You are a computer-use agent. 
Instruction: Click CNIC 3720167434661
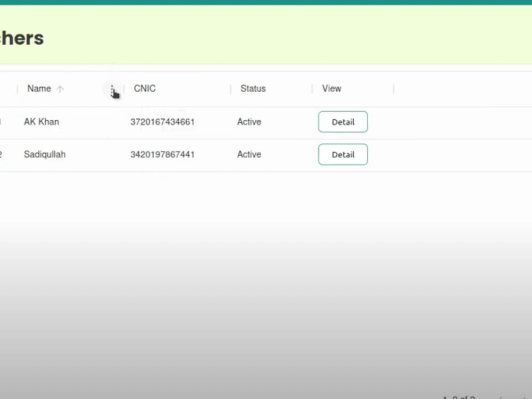[x=162, y=122]
